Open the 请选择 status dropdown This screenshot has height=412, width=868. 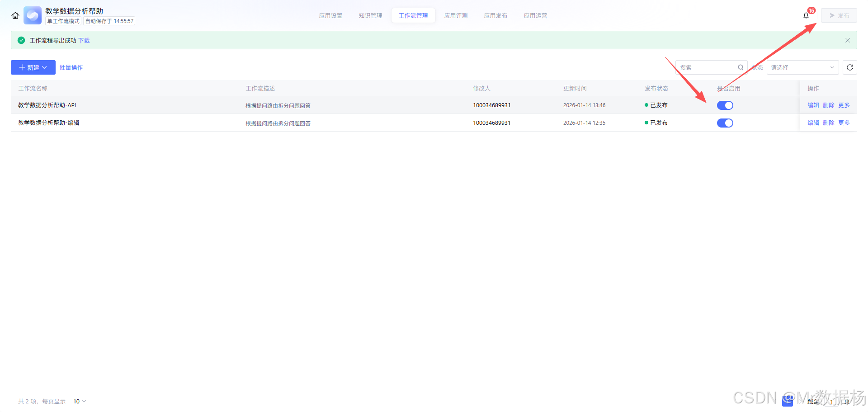pos(802,67)
